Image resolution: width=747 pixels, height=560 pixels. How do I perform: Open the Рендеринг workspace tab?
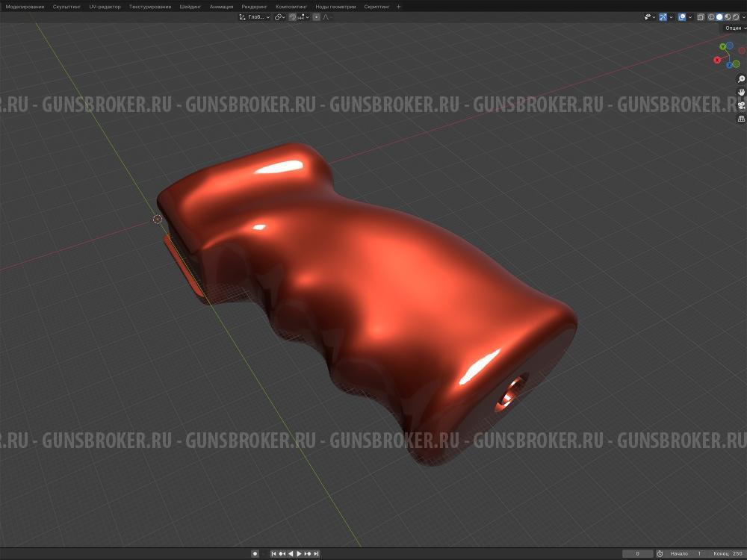254,7
